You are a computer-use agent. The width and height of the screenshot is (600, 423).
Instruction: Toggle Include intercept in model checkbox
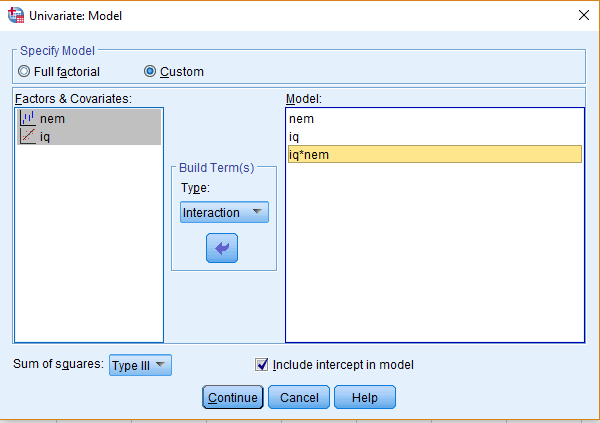(x=262, y=364)
